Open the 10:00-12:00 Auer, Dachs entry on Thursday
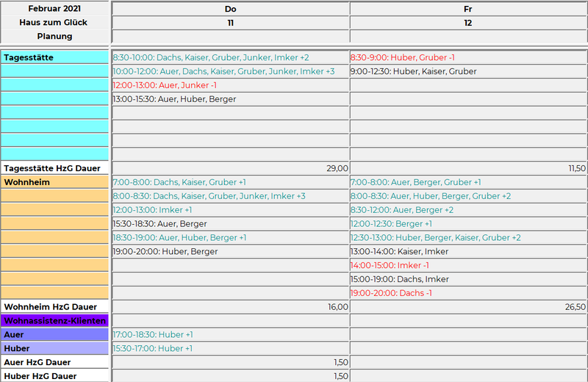Viewport: 588px width, 382px height. pyautogui.click(x=223, y=71)
